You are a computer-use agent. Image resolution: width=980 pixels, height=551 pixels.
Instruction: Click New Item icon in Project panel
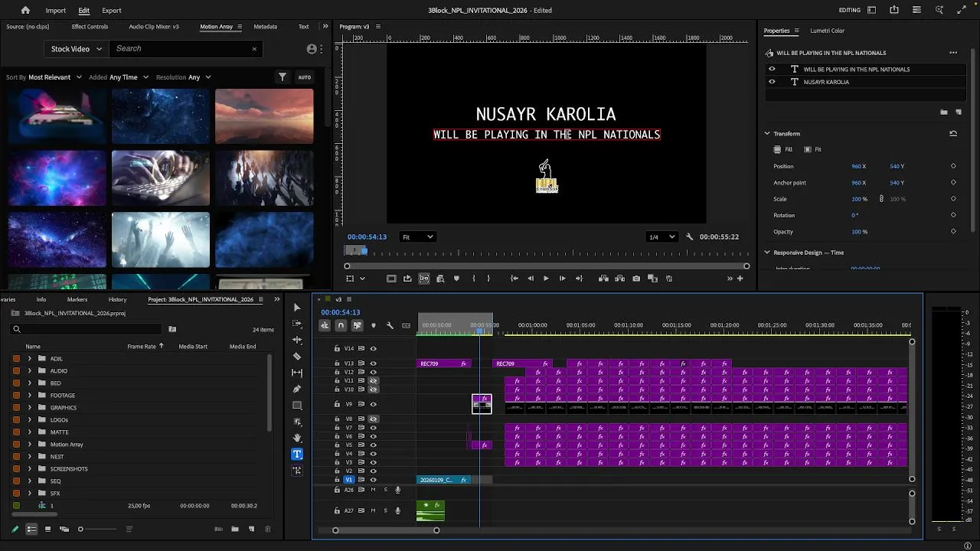click(x=251, y=529)
